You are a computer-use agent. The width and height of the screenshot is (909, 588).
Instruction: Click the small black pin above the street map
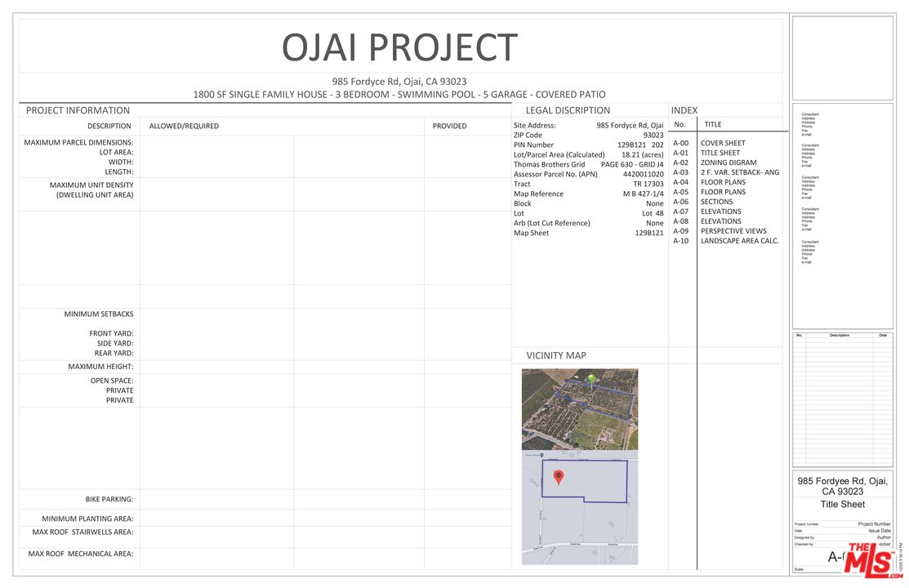(x=541, y=455)
